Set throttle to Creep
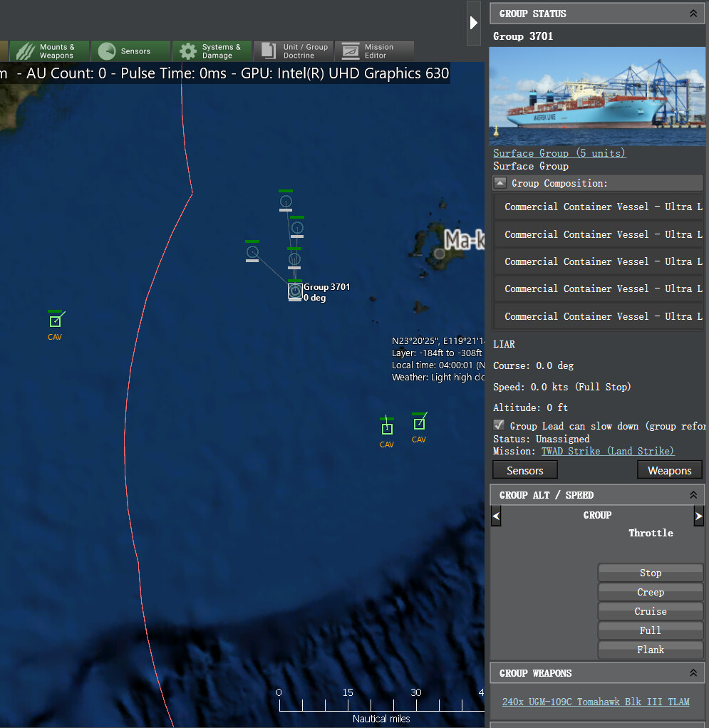Screen dimensions: 709x728 click(651, 592)
